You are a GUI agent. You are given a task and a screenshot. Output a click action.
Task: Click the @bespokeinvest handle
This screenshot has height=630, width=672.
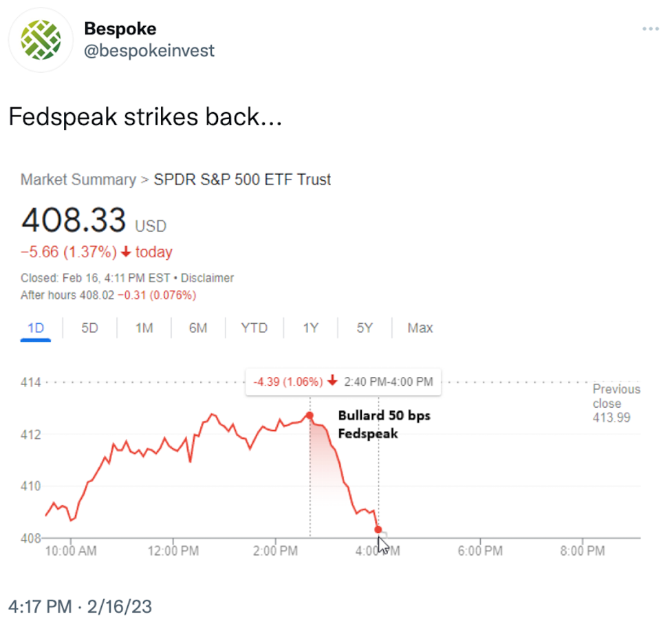pyautogui.click(x=149, y=50)
